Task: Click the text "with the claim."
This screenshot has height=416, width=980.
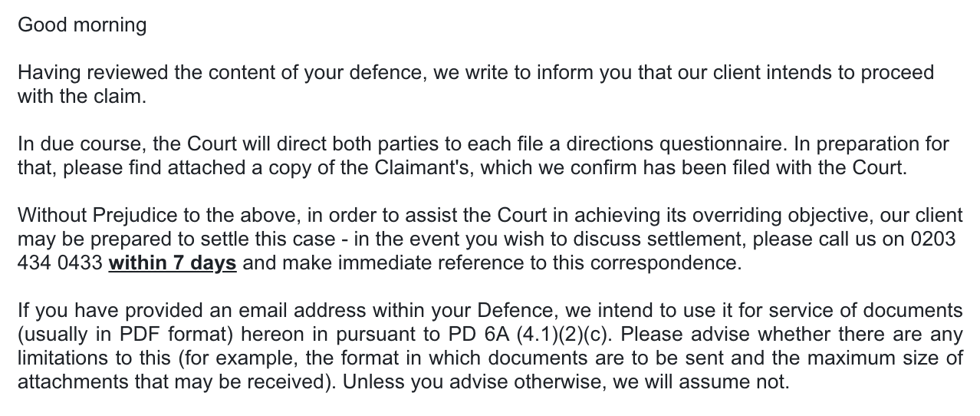Action: click(81, 97)
